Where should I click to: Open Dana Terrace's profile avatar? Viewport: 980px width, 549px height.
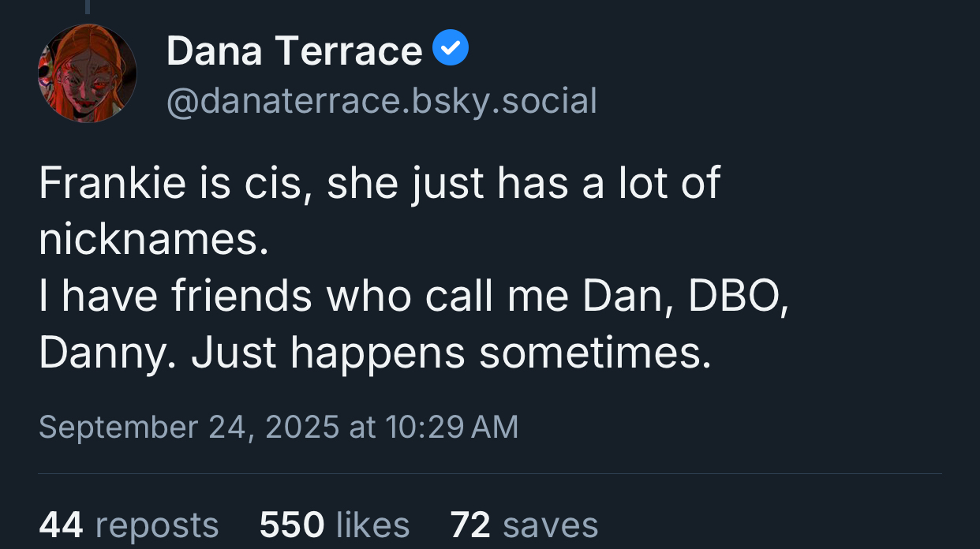(87, 73)
